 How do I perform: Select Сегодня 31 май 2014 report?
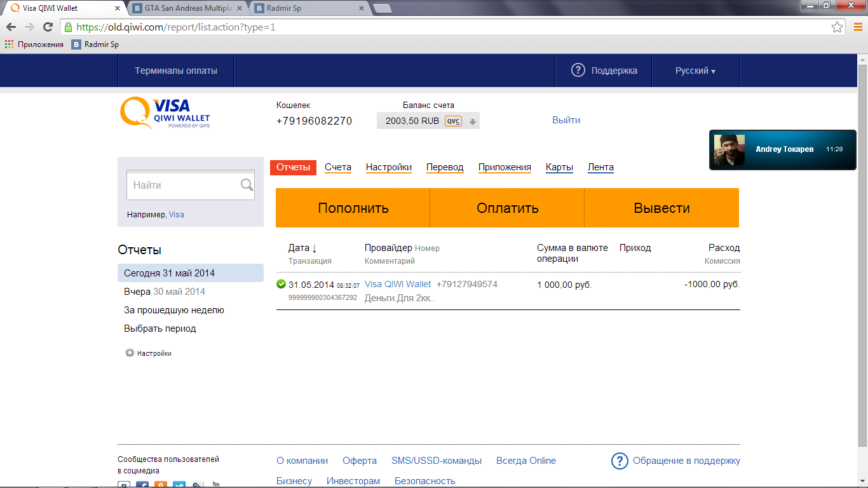click(191, 273)
